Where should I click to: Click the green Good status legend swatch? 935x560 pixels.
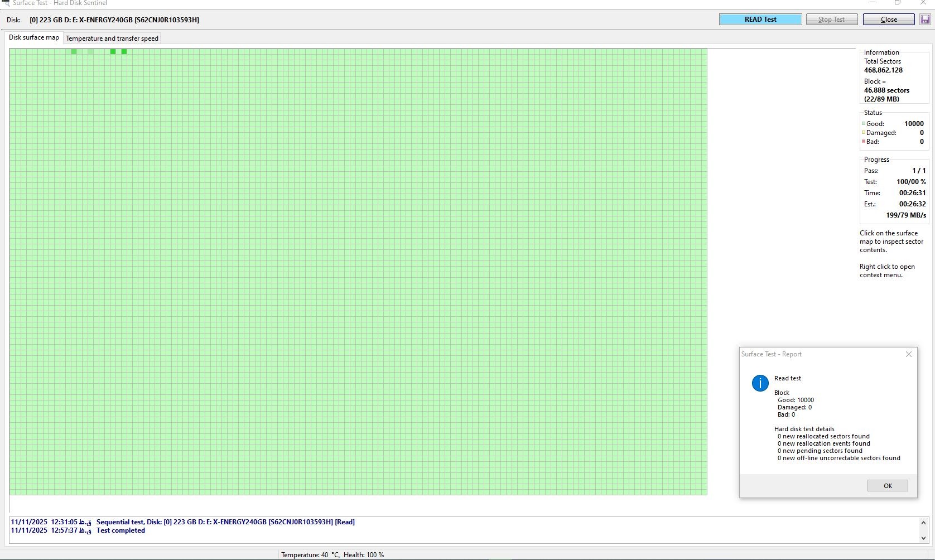(x=864, y=124)
